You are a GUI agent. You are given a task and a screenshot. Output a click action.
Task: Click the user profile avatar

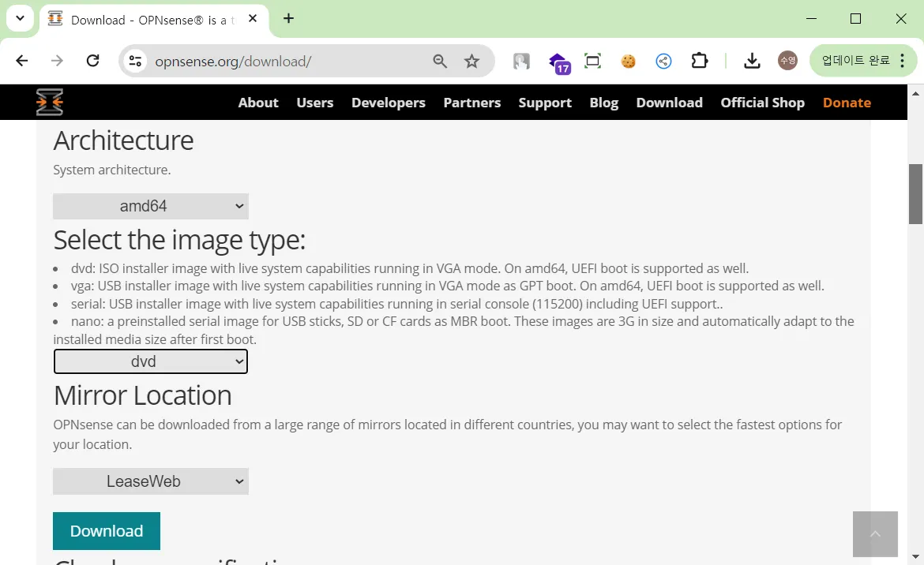click(787, 61)
